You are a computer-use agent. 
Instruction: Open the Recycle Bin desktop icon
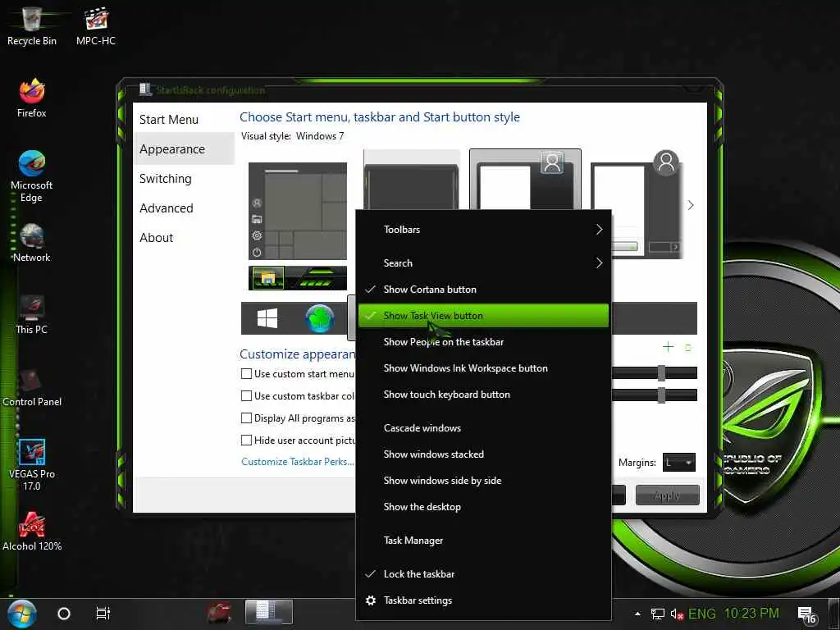32,25
